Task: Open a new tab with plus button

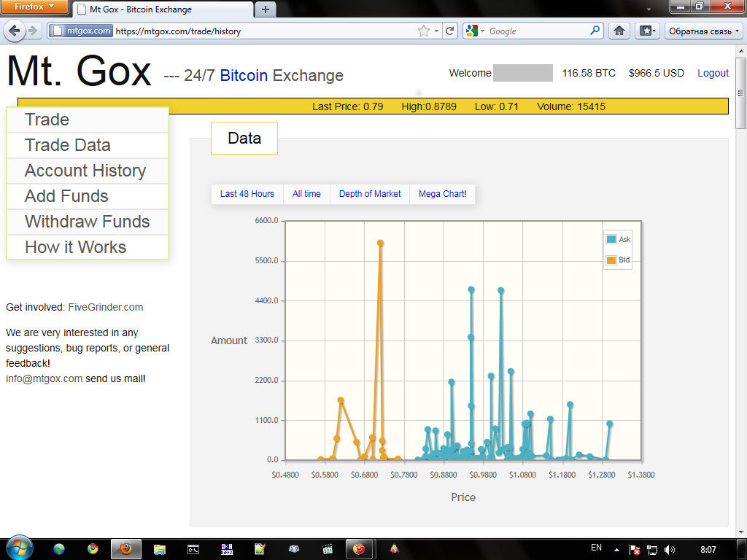Action: (265, 9)
